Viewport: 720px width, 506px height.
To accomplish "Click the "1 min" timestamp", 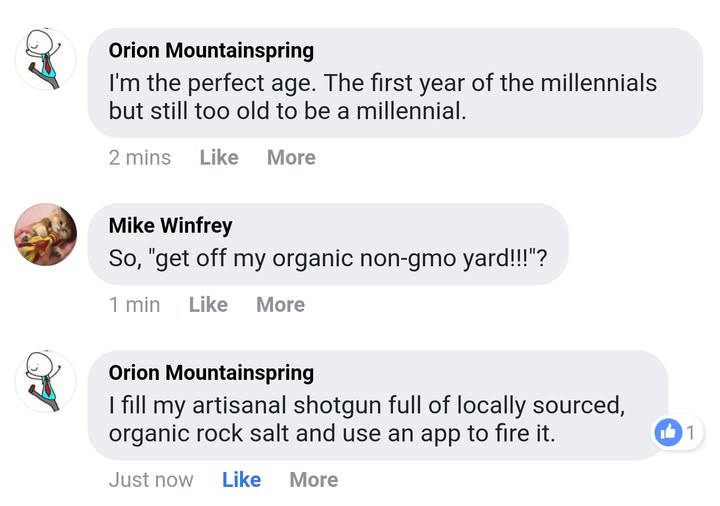I will coord(134,305).
